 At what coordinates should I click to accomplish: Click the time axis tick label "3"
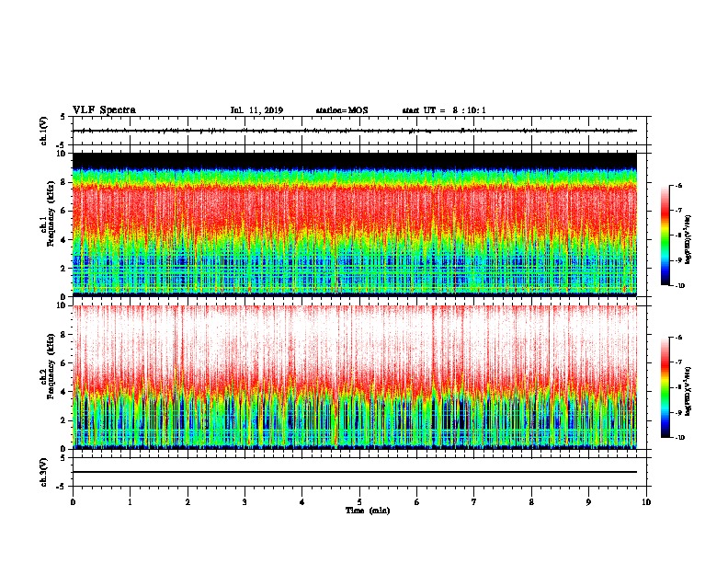245,502
